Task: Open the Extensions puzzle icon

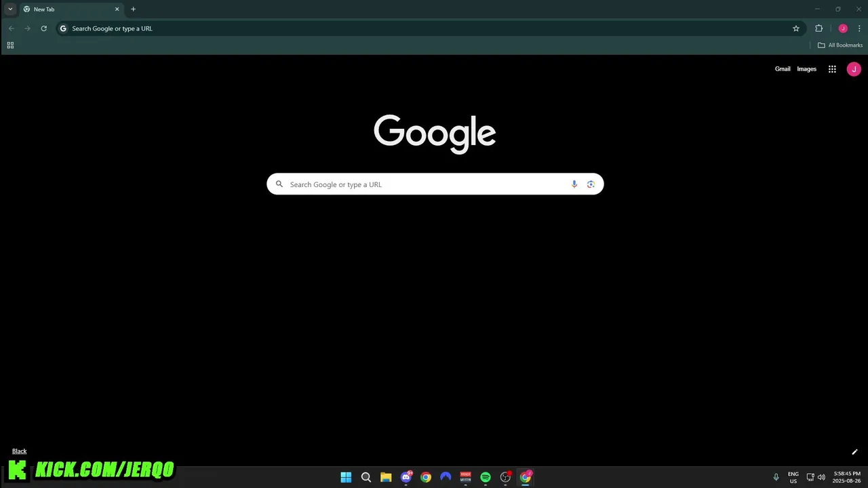Action: (818, 28)
